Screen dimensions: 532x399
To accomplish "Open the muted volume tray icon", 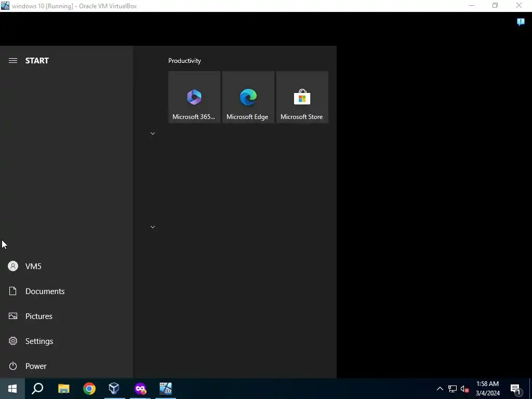I will click(465, 389).
